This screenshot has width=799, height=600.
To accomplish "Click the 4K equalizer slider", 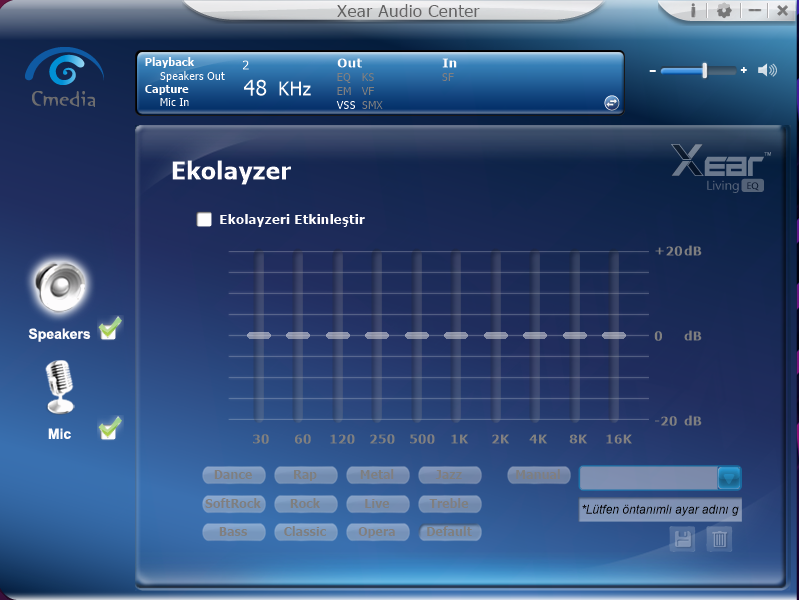I will click(535, 335).
